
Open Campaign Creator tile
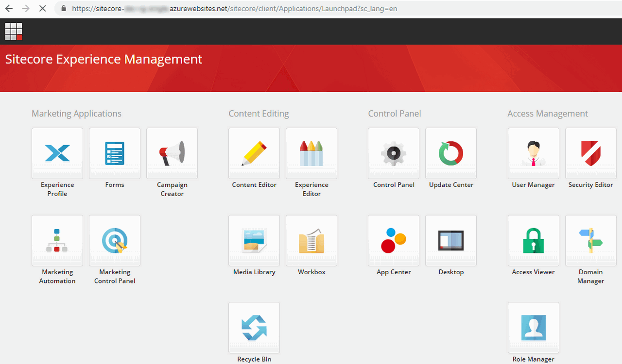172,153
